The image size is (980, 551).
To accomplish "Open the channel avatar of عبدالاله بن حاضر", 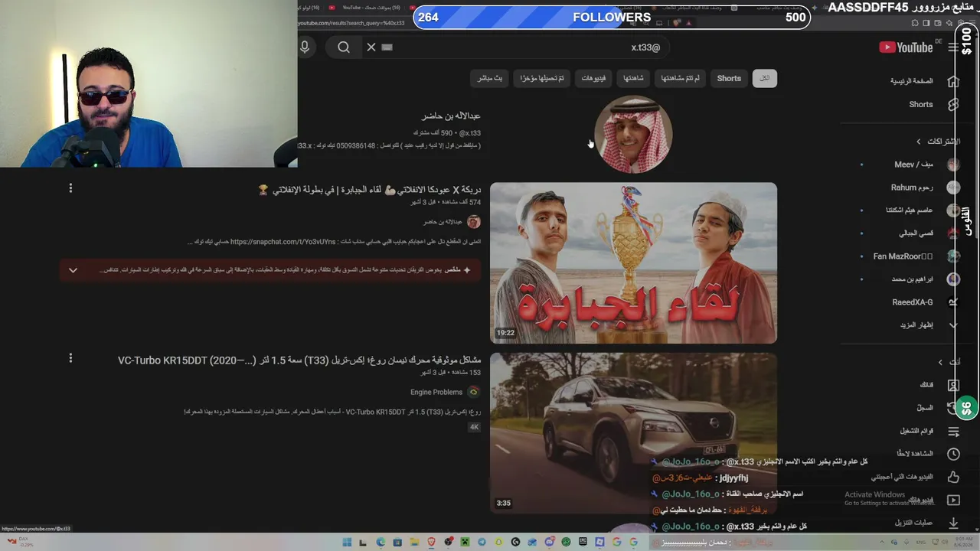I will tap(633, 135).
